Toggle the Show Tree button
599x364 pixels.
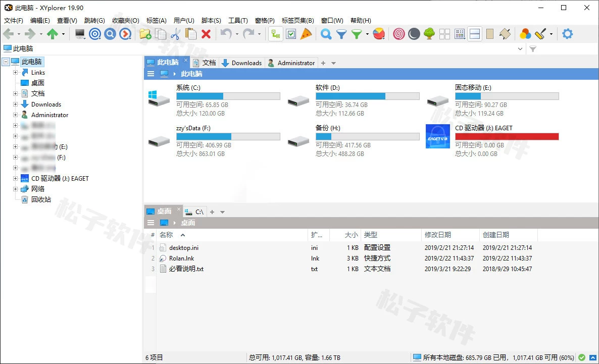(x=275, y=34)
